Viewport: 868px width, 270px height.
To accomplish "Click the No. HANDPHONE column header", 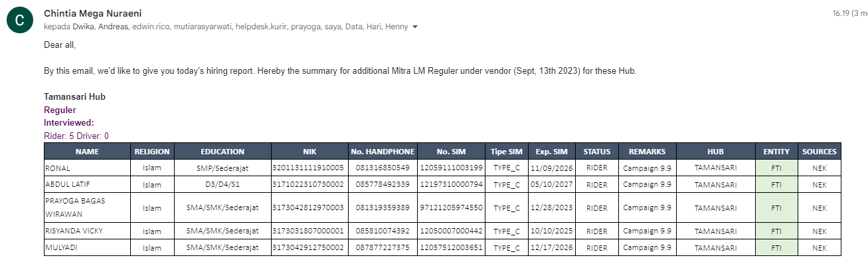I will click(x=383, y=152).
